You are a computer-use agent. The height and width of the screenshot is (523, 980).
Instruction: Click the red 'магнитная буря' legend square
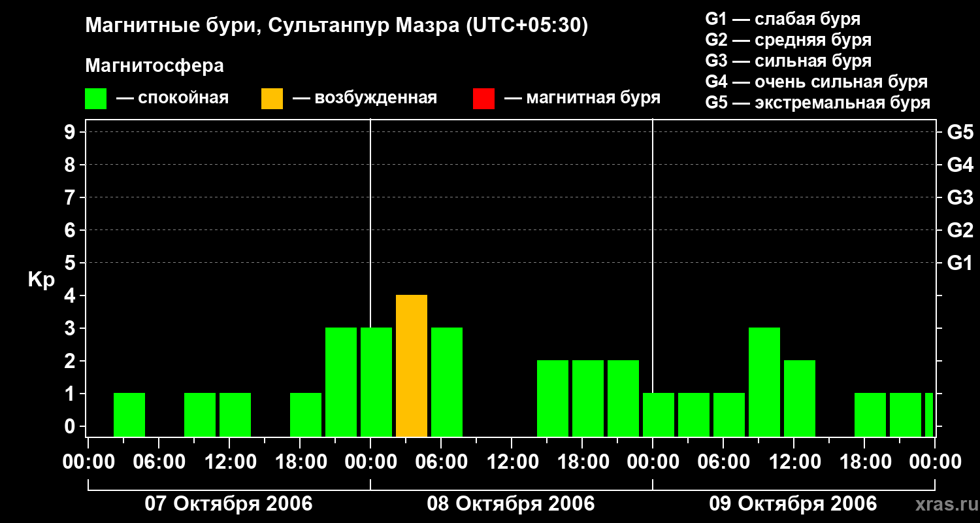tap(483, 99)
